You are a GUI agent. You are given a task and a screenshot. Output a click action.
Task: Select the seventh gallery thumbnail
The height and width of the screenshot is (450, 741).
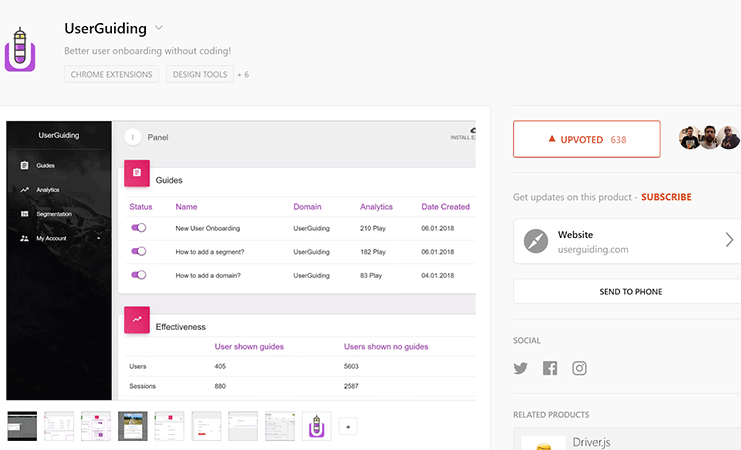pos(243,426)
